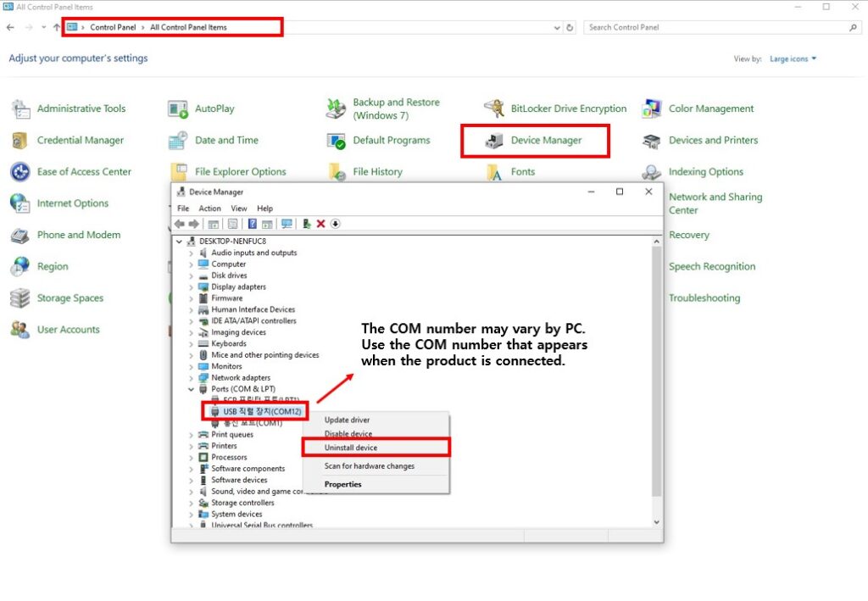Open the Device Manager control panel item
Viewport: 868px width, 601px height.
pos(545,141)
